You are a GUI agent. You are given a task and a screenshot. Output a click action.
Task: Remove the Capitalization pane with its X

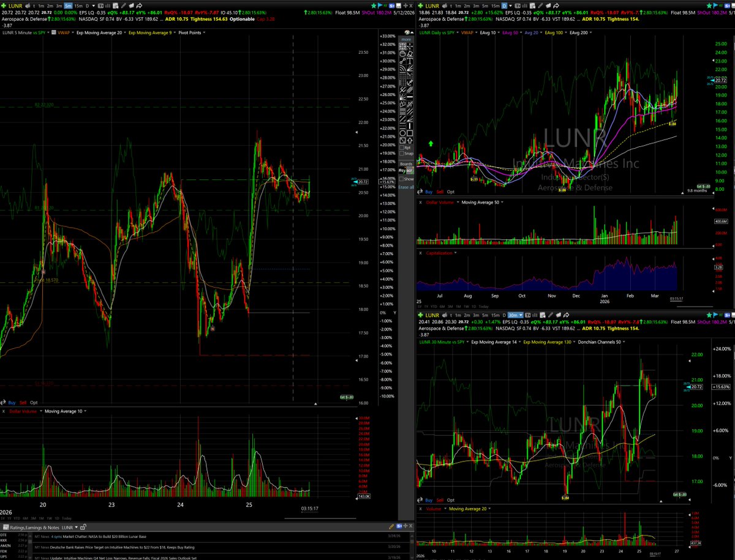pos(421,253)
